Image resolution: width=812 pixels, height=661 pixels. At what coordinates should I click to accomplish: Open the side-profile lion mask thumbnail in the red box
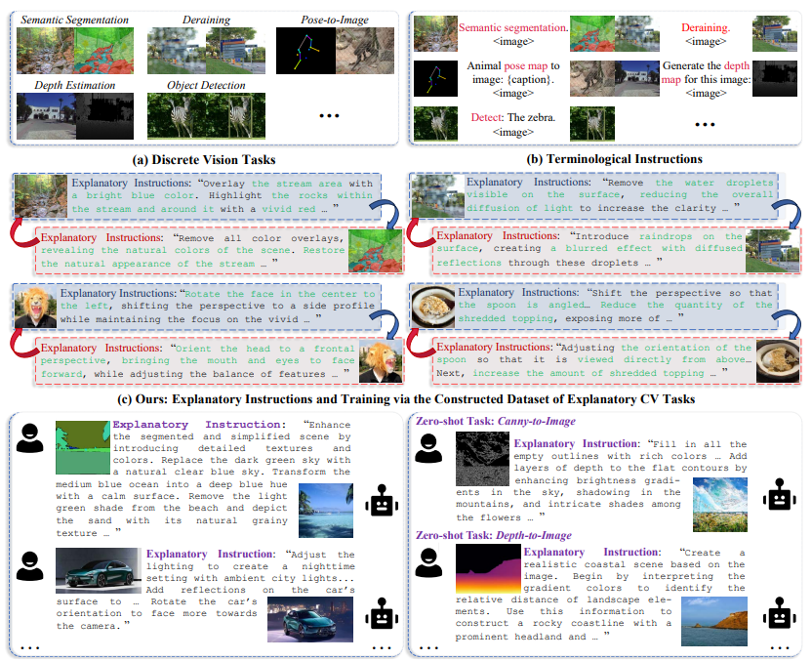(x=381, y=361)
